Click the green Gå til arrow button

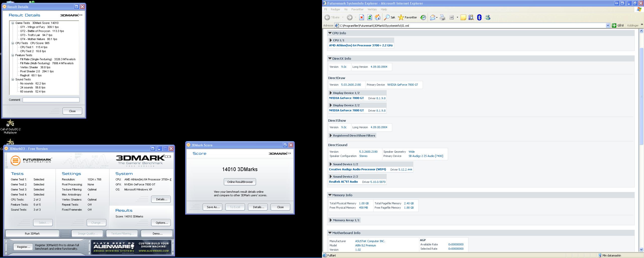614,25
